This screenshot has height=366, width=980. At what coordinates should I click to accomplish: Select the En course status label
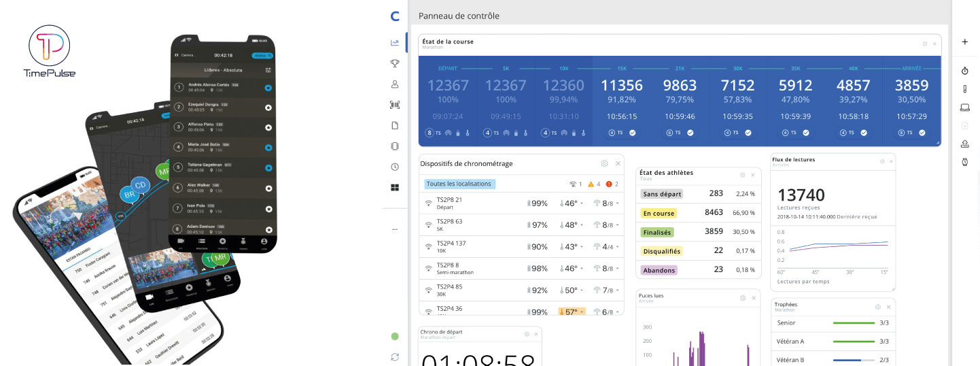click(x=659, y=213)
